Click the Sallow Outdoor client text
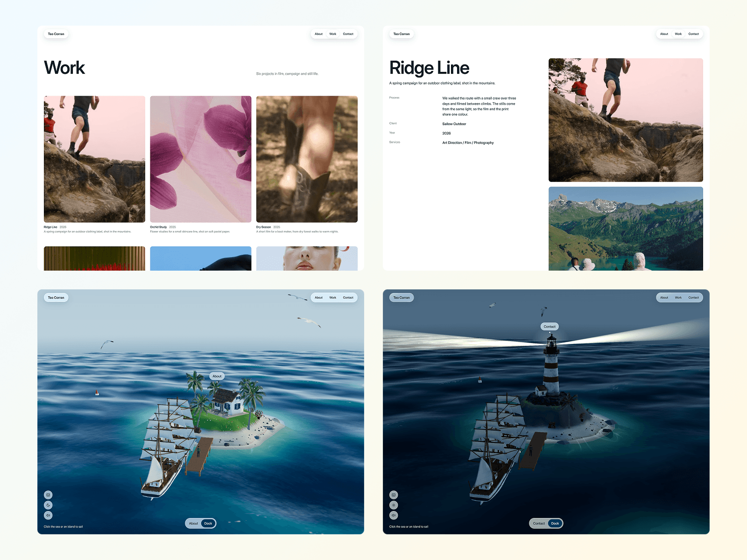This screenshot has height=560, width=747. tap(454, 124)
